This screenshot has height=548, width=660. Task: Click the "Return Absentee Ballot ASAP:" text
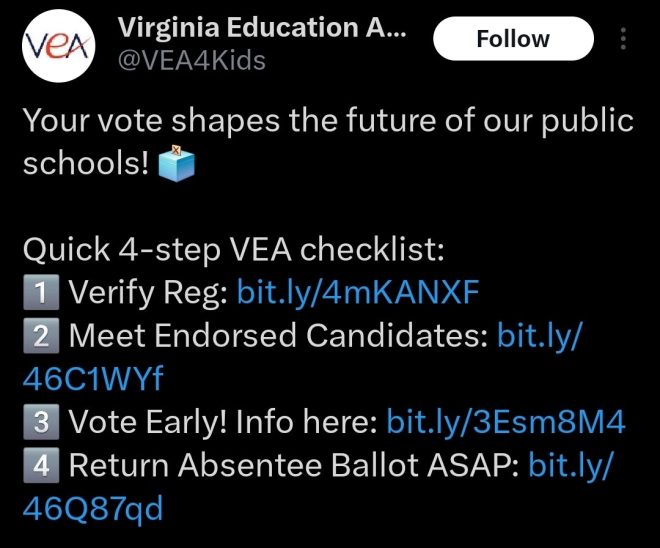292,466
